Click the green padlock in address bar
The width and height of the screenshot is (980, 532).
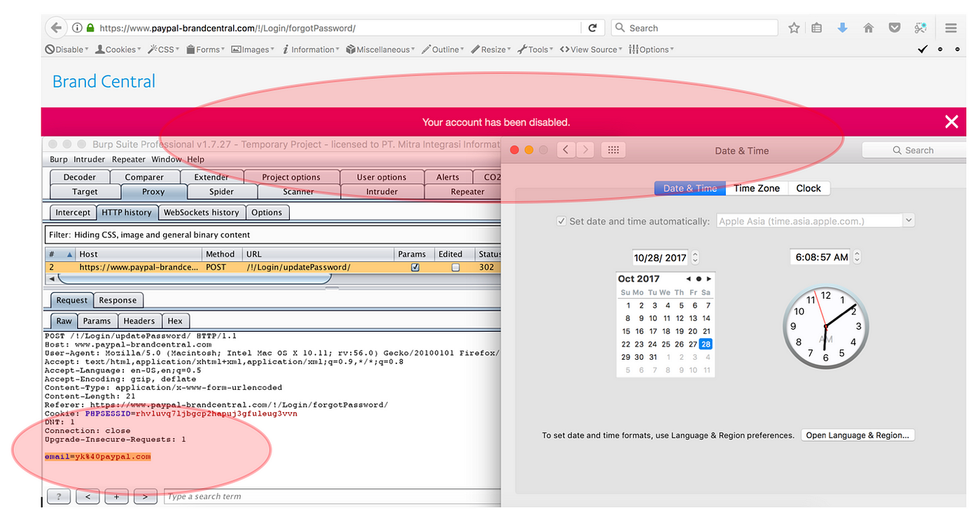tap(90, 28)
